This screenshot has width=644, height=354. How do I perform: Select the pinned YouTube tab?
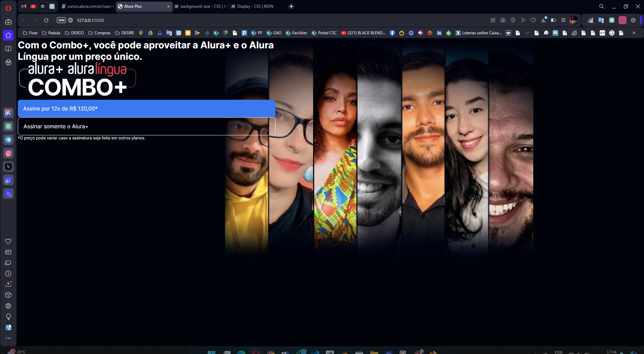point(33,6)
